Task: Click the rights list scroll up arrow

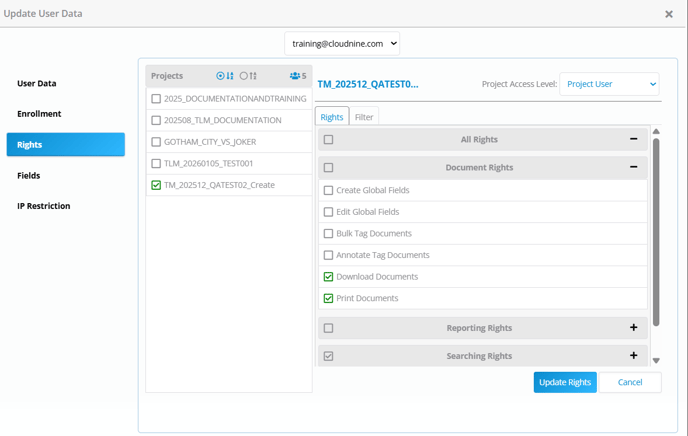Action: point(656,132)
